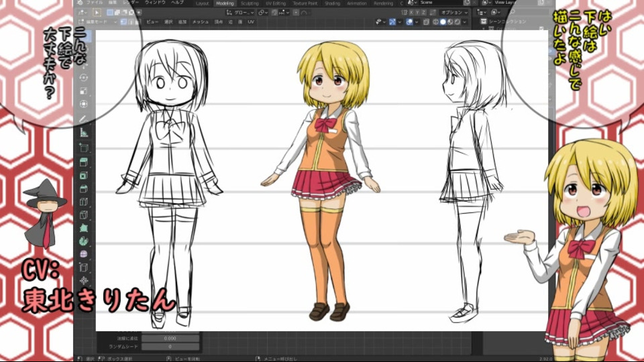Switch viewport to Material Preview shading

tap(450, 21)
